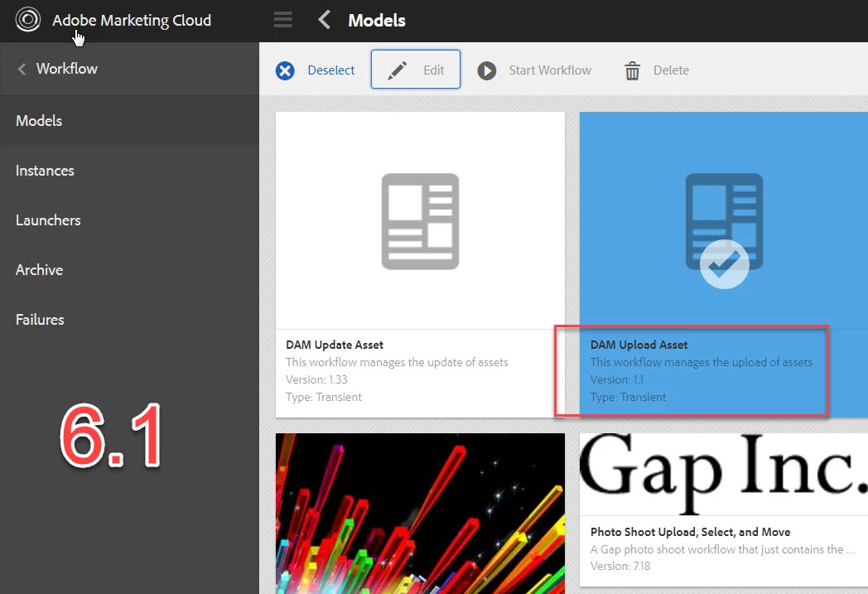Click the colorful bars workflow thumbnail

click(420, 514)
